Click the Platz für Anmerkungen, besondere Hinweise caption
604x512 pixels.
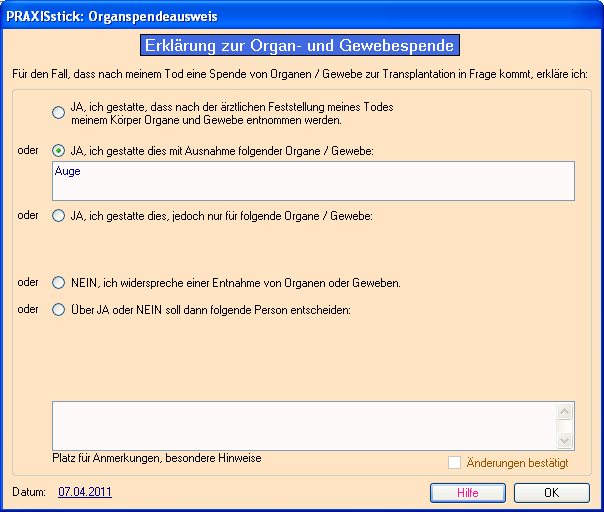point(157,458)
